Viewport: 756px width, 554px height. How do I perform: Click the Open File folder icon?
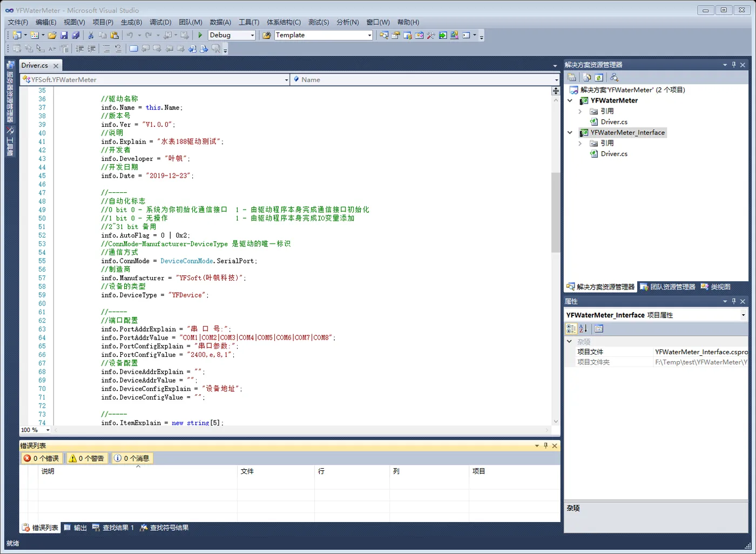52,35
